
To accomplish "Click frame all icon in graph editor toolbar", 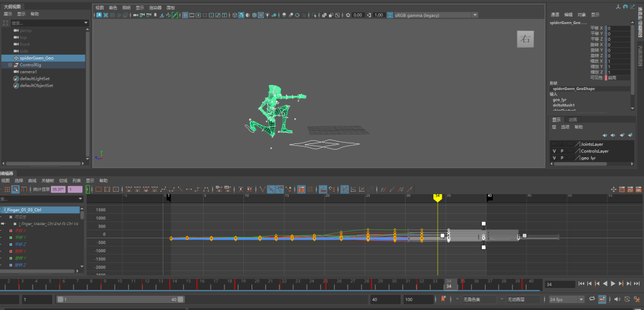I will [99, 189].
